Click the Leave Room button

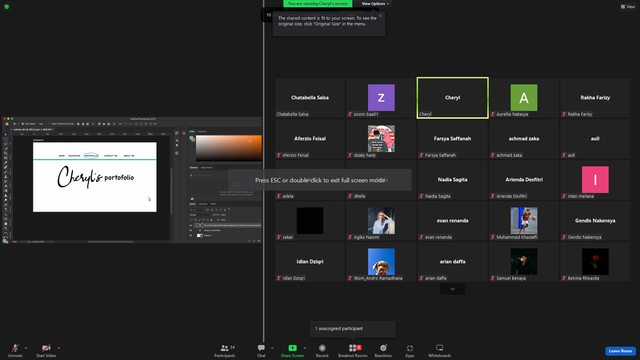620,351
